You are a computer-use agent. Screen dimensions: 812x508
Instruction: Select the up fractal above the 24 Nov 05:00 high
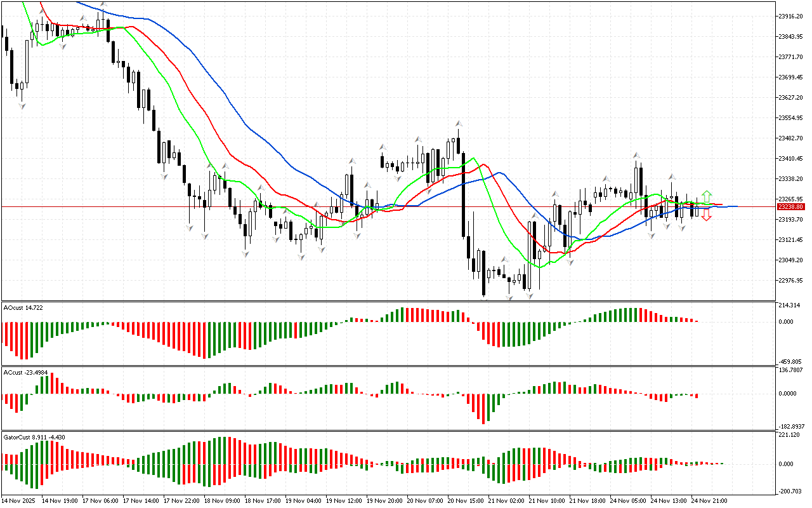635,155
